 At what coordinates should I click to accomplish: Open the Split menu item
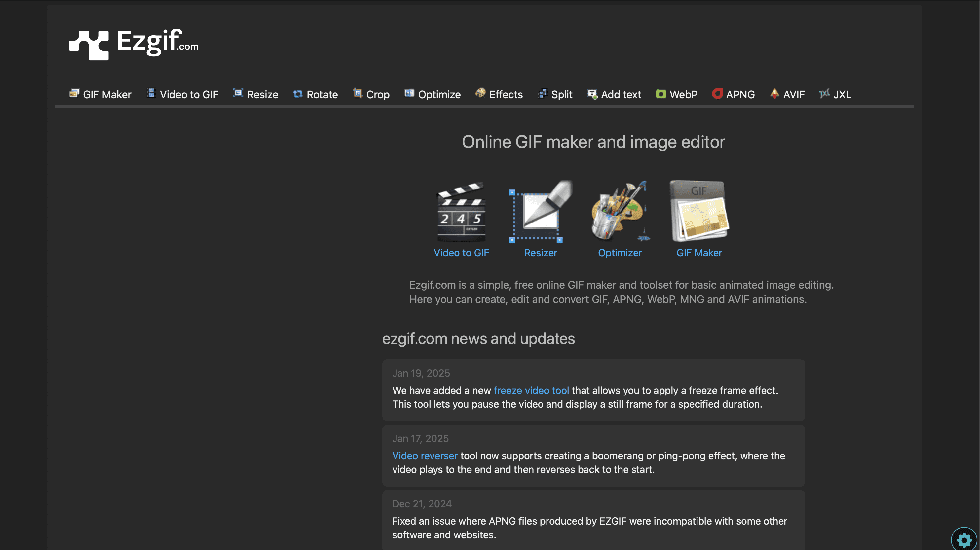tap(555, 94)
